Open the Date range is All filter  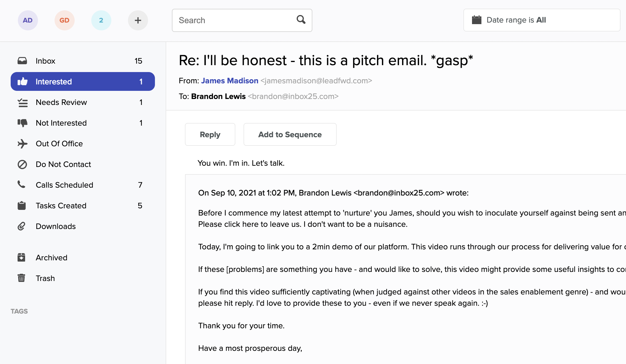pos(542,20)
